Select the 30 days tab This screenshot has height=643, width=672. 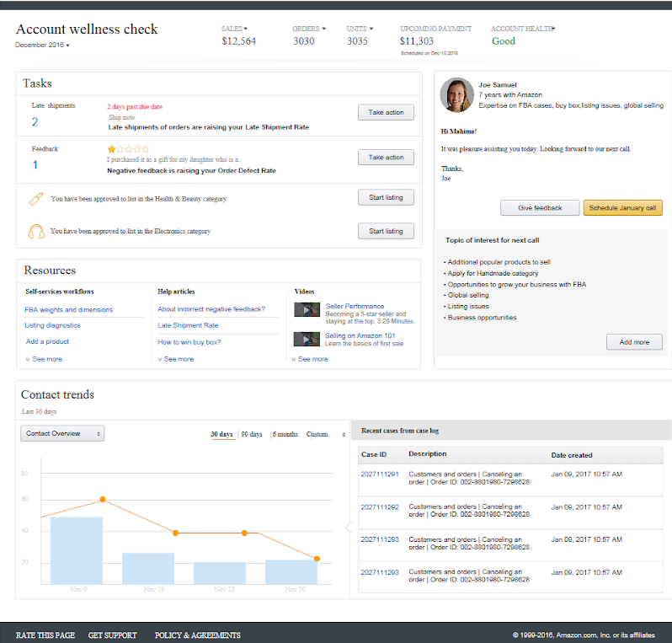click(x=221, y=434)
